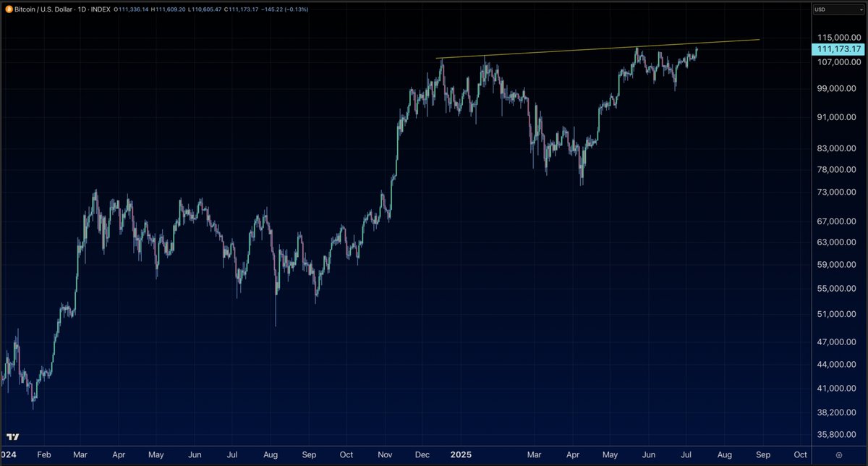This screenshot has width=868, height=466.
Task: Click the Oct label at the far right
Action: coord(801,455)
